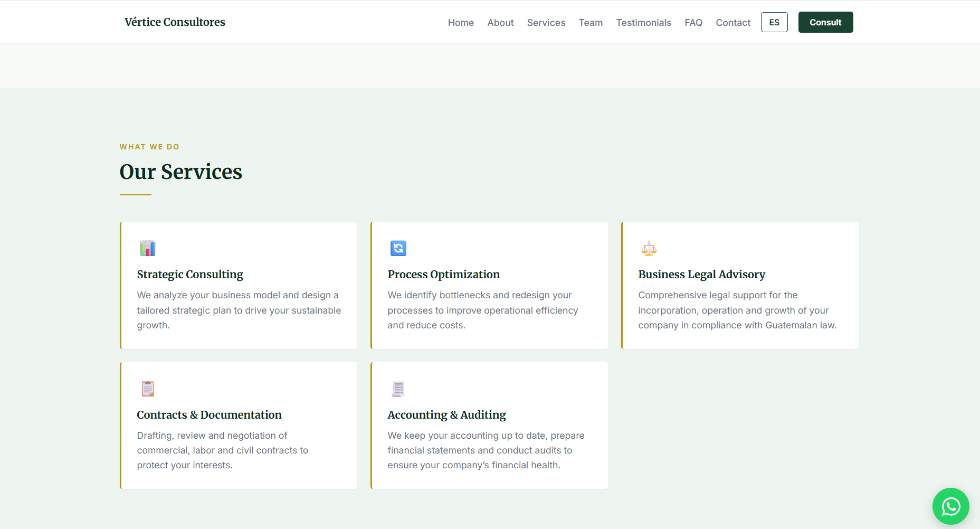Click the WHAT WE DO label

[149, 147]
